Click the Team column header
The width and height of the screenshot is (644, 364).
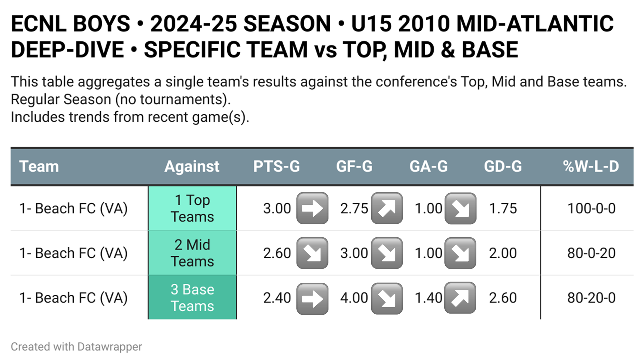[x=39, y=166]
